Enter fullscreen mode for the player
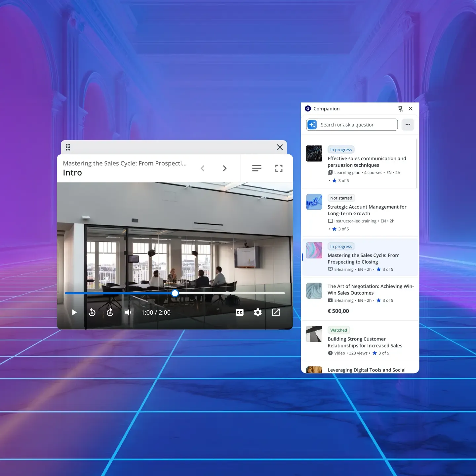 279,168
